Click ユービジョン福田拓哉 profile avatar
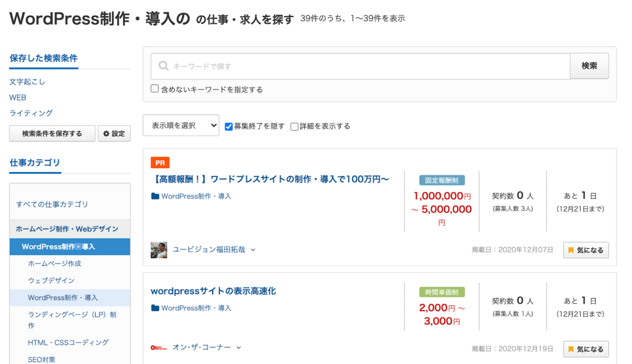 point(159,250)
